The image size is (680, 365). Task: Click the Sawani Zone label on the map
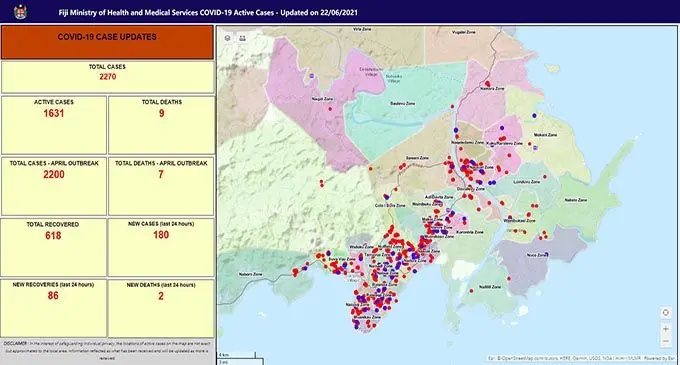tap(417, 158)
